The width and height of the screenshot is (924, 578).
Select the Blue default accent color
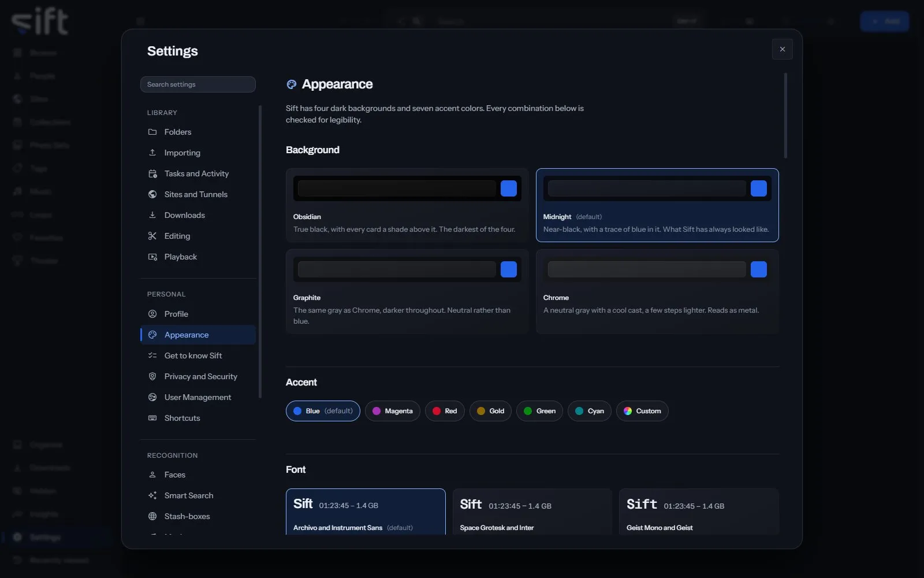[x=323, y=411]
